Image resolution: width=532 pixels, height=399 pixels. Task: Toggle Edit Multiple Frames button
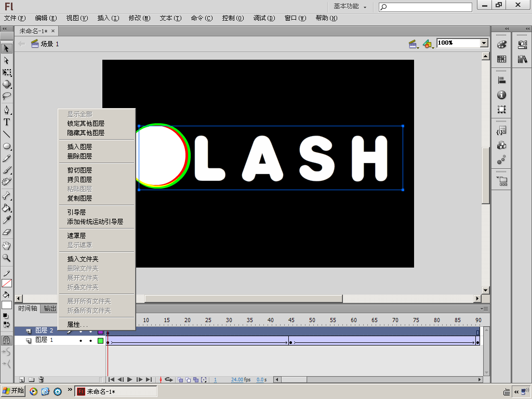[196, 380]
